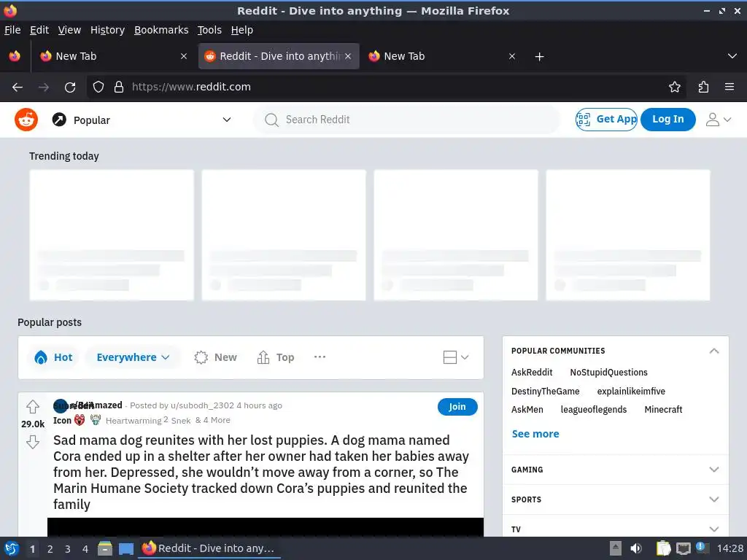Close the first New Tab

click(x=184, y=56)
